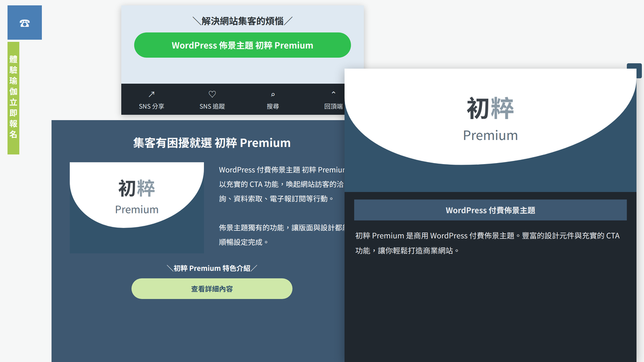Click the 初粹 Premium logo thumbnail in CTA
The width and height of the screenshot is (644, 362).
pyautogui.click(x=137, y=208)
